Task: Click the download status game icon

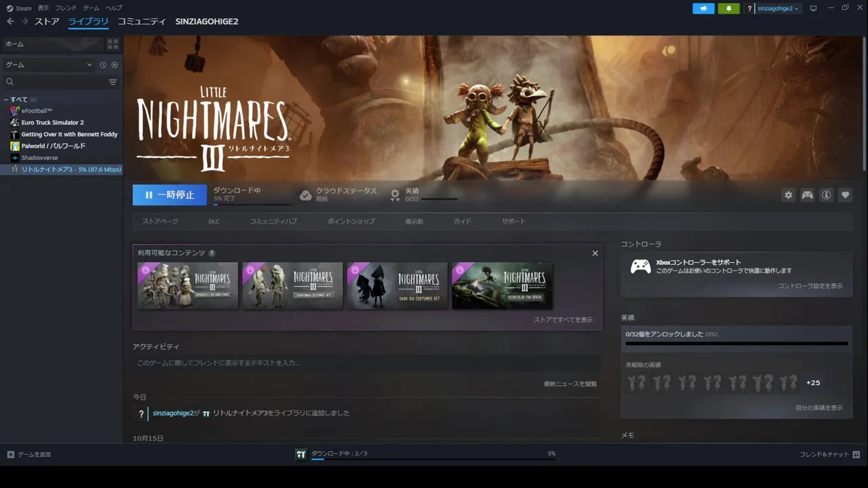Action: click(x=301, y=454)
